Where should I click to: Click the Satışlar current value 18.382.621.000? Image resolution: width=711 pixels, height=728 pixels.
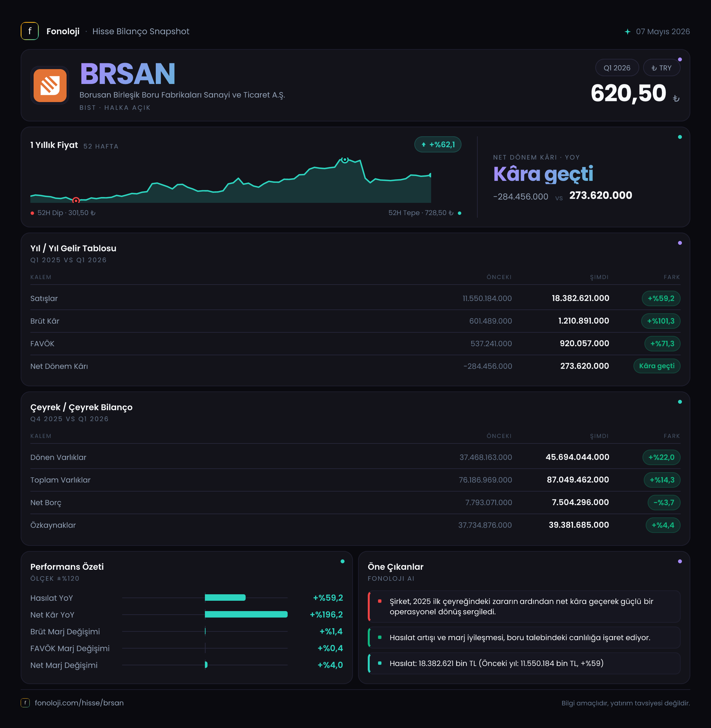[x=580, y=298]
